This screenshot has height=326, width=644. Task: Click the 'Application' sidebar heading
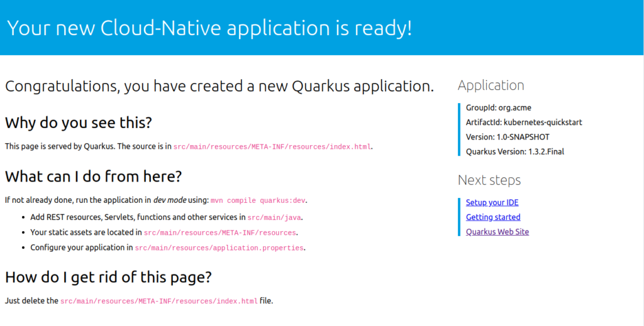click(491, 85)
